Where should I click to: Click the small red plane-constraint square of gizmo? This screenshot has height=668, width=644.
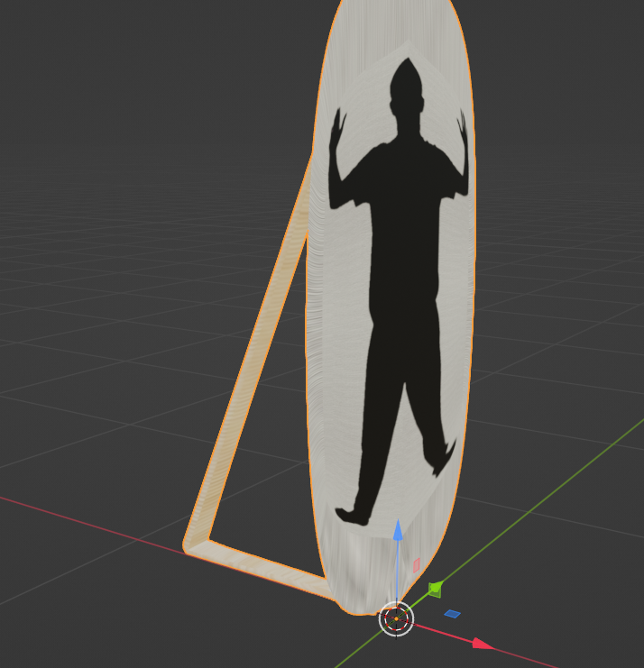(417, 565)
